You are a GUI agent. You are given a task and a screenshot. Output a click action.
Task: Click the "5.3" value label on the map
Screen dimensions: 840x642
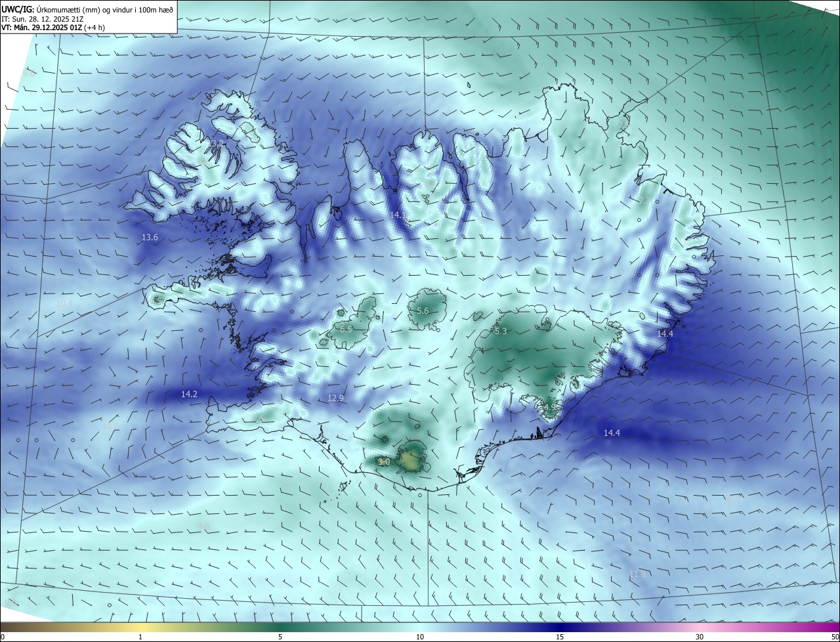tap(501, 332)
